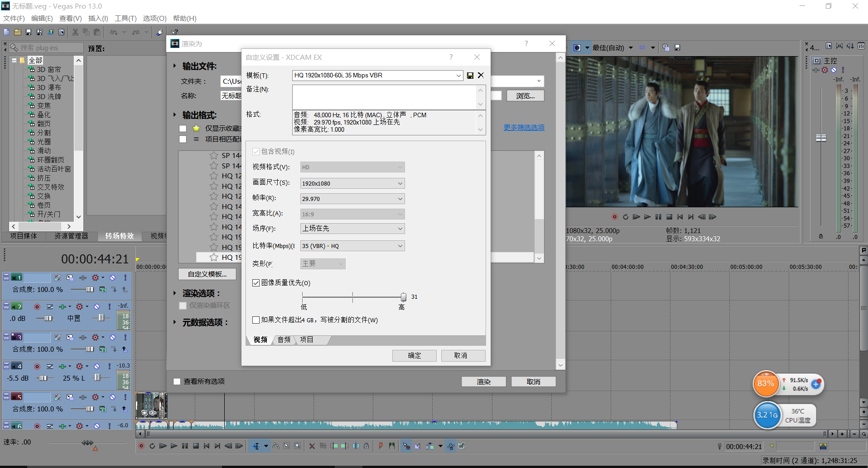
Task: Click the What's This help cursor icon
Action: coord(174,32)
